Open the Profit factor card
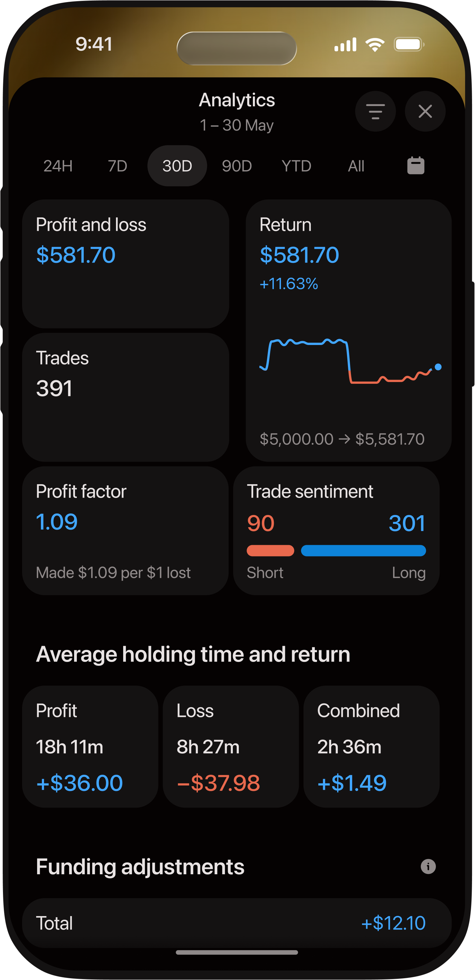Screen dimensions: 475x980 125,531
